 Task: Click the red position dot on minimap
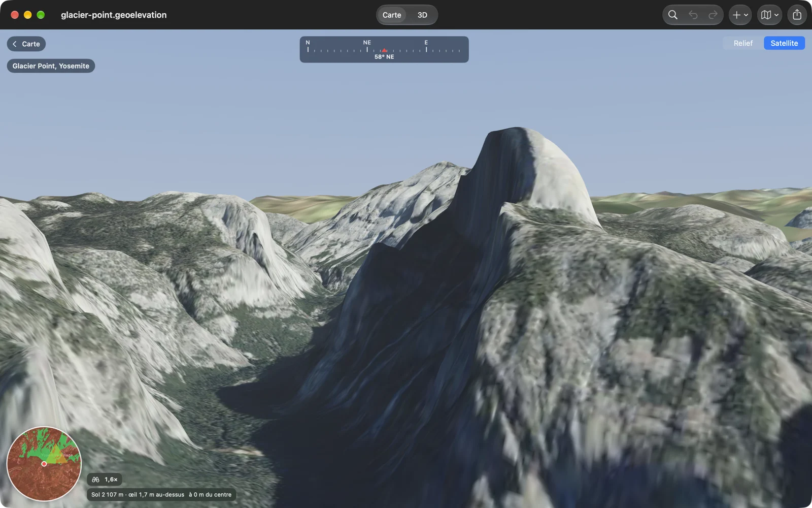[44, 464]
